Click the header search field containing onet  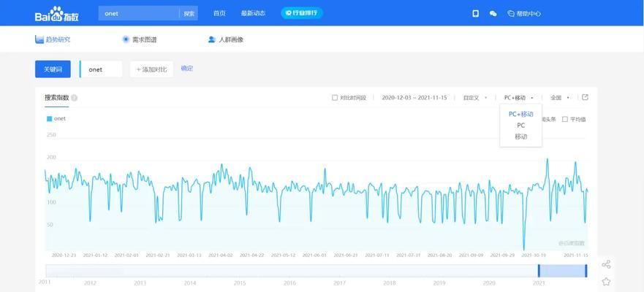point(139,14)
